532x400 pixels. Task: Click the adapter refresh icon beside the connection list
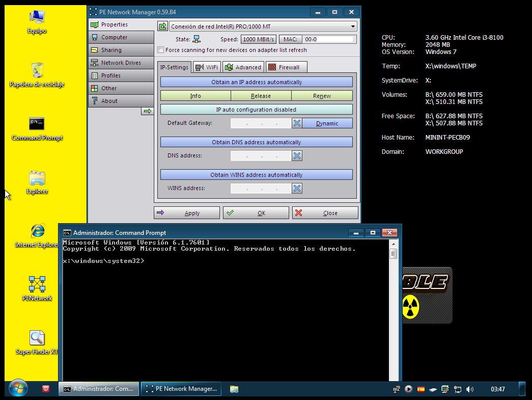click(x=163, y=26)
